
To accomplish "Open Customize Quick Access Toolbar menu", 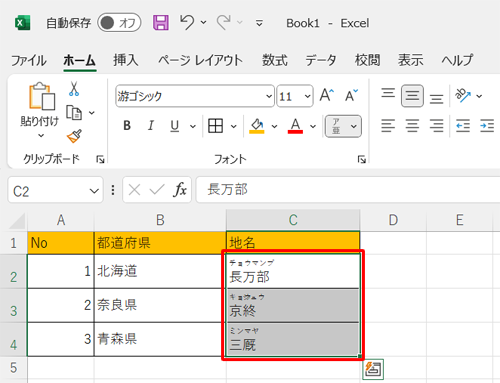I will (x=259, y=23).
